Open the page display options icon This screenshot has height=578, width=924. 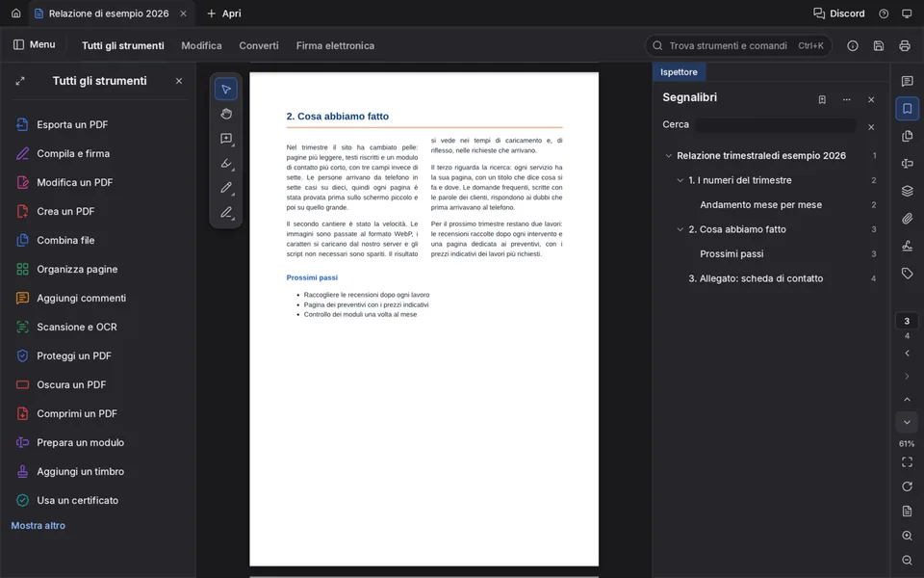pos(907,511)
